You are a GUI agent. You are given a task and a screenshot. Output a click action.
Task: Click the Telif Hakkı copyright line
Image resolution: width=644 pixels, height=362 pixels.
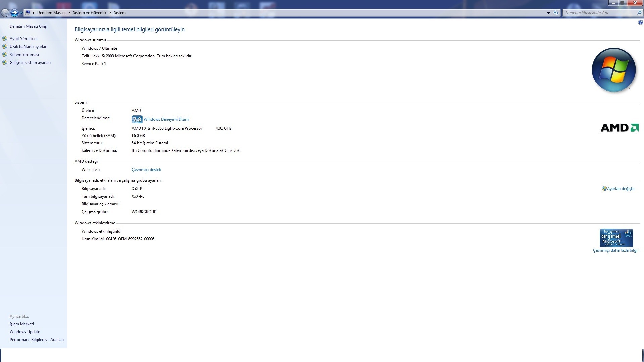pos(137,56)
